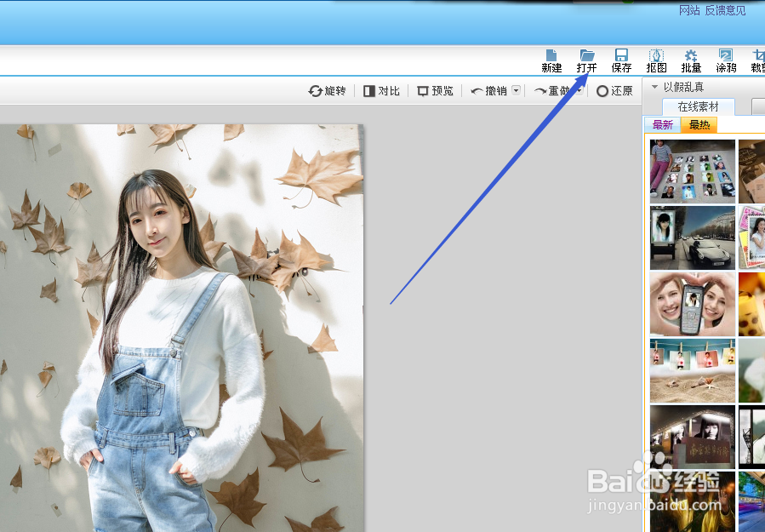Image resolution: width=765 pixels, height=532 pixels.
Task: Click the girl photo on canvas
Action: [x=181, y=328]
